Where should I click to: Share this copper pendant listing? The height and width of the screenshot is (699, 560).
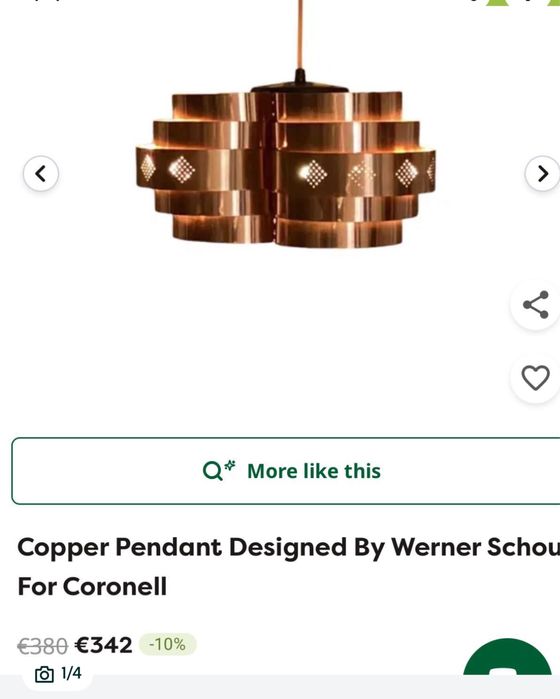535,305
